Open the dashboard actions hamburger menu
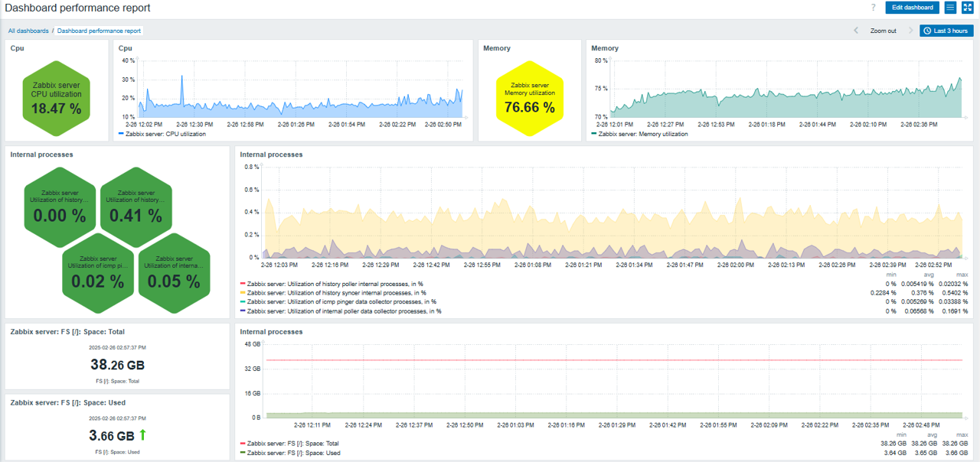 point(950,8)
